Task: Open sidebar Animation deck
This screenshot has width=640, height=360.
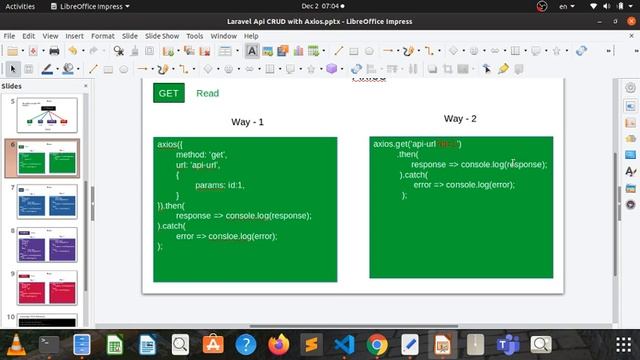Action: [x=631, y=139]
